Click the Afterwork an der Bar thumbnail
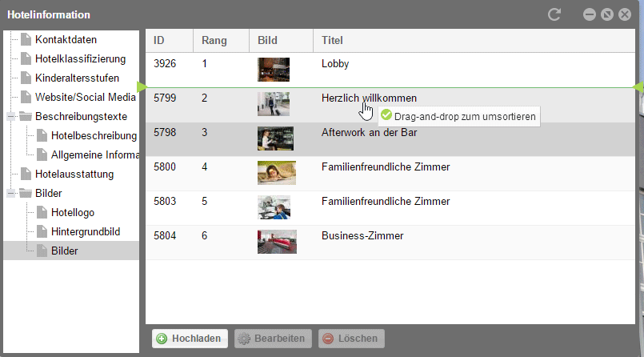The image size is (644, 357). coord(275,138)
